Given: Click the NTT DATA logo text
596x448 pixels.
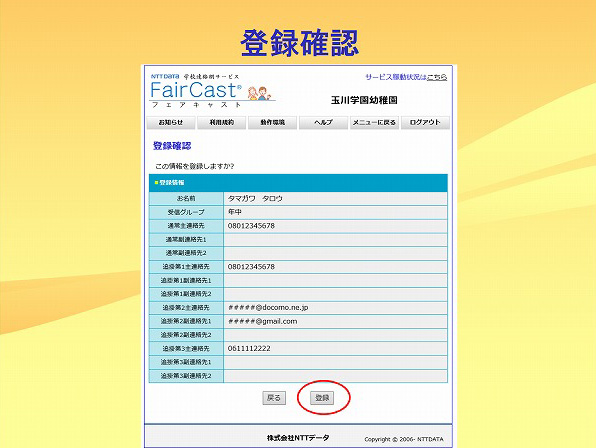Looking at the screenshot, I should [x=165, y=76].
